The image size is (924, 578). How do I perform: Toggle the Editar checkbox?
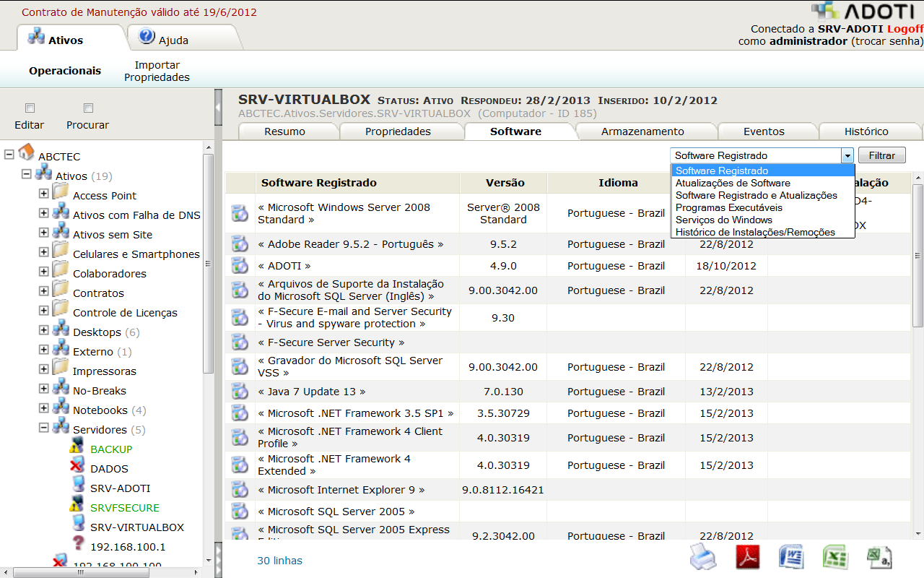(x=30, y=108)
